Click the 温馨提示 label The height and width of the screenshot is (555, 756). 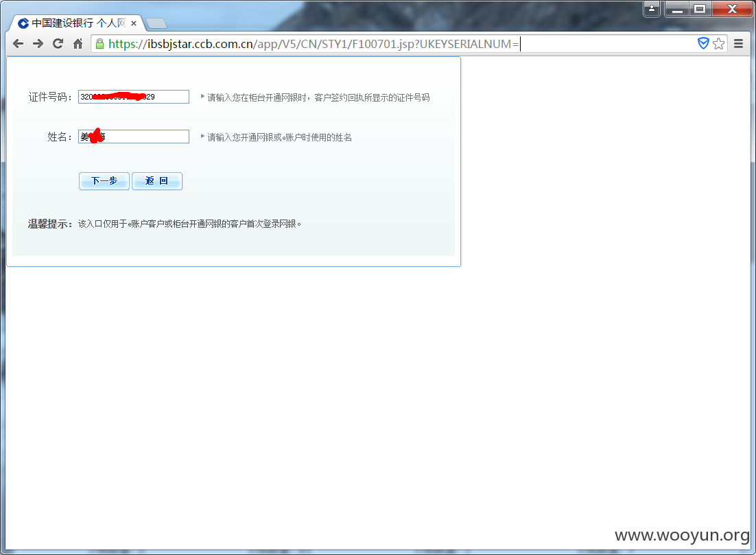[50, 224]
